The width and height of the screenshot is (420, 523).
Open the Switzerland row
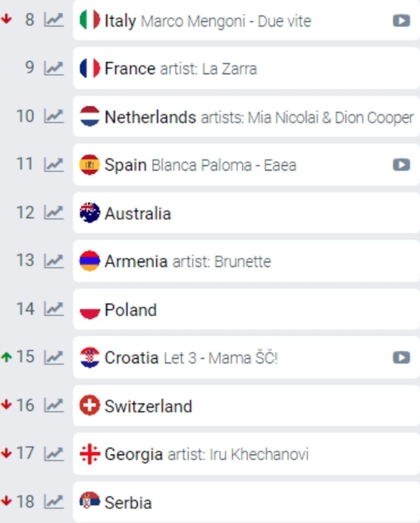148,406
